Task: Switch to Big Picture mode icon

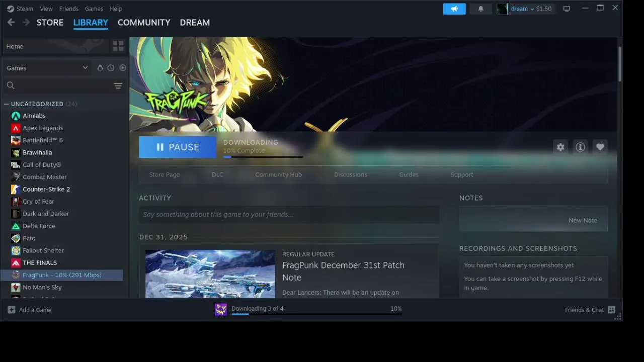Action: pyautogui.click(x=567, y=9)
